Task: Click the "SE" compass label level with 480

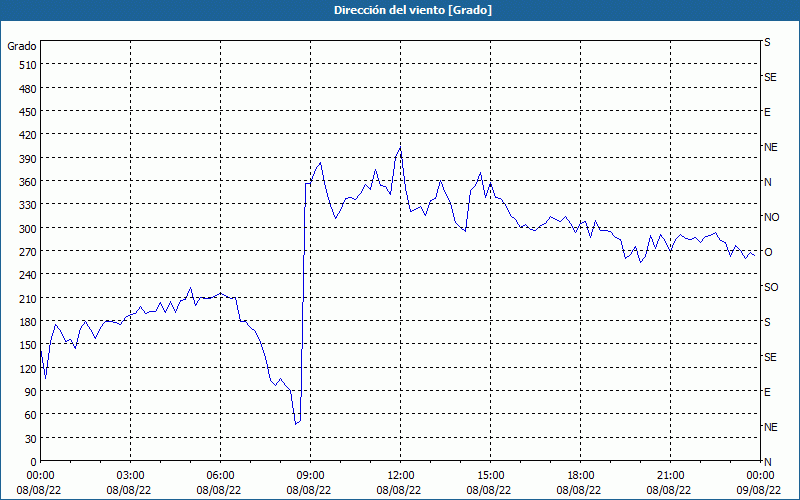Action: 770,77
